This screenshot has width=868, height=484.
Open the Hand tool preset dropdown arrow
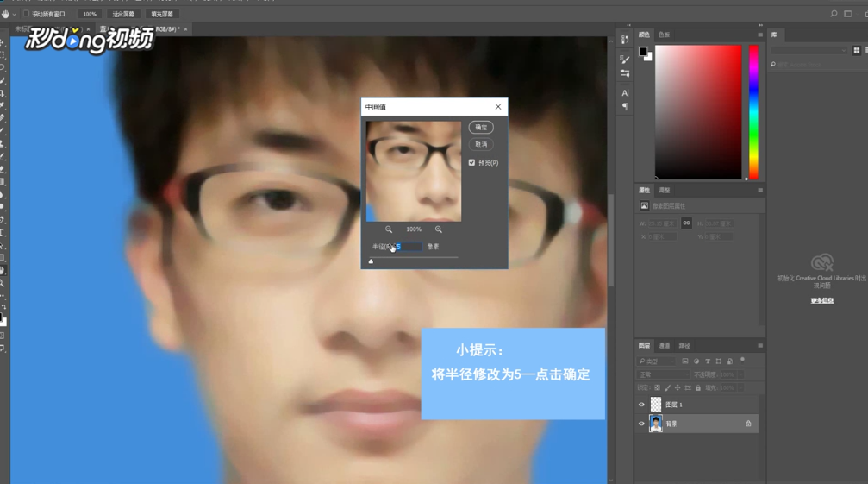tap(15, 15)
